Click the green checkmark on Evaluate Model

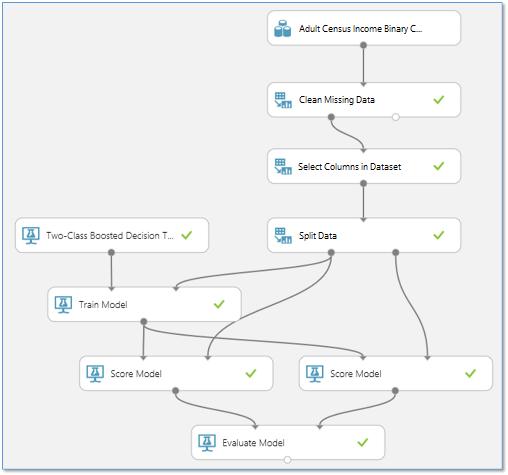(362, 442)
